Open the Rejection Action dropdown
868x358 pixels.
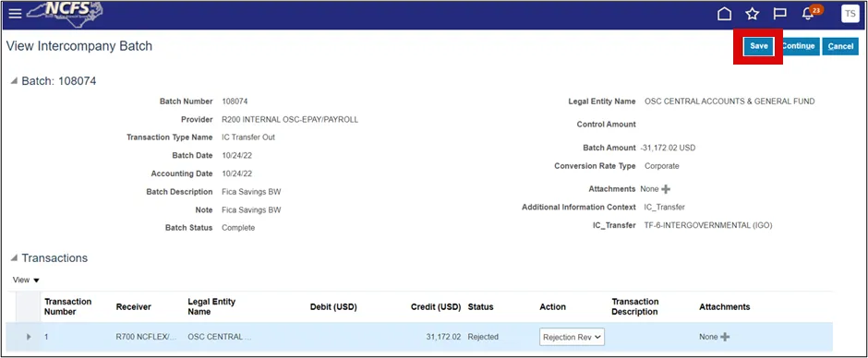coord(572,337)
